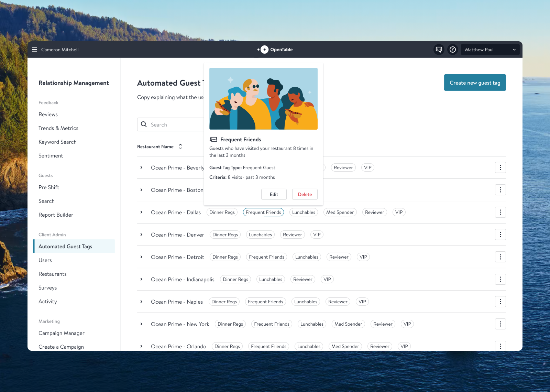Click the Frequent Friends illustration image
The width and height of the screenshot is (550, 392).
coord(263,99)
